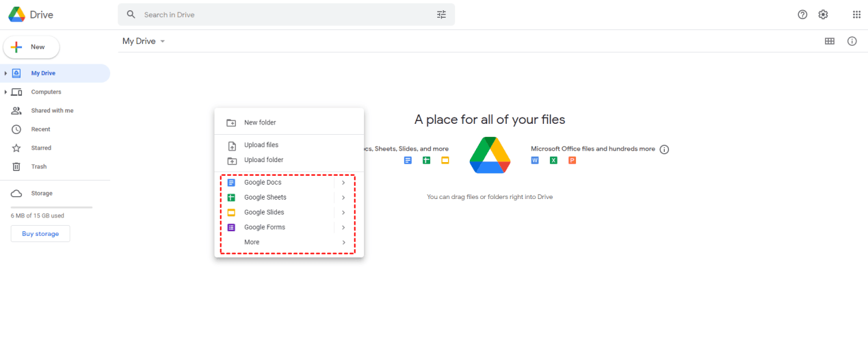
Task: Click the Storage cloud icon
Action: (16, 194)
